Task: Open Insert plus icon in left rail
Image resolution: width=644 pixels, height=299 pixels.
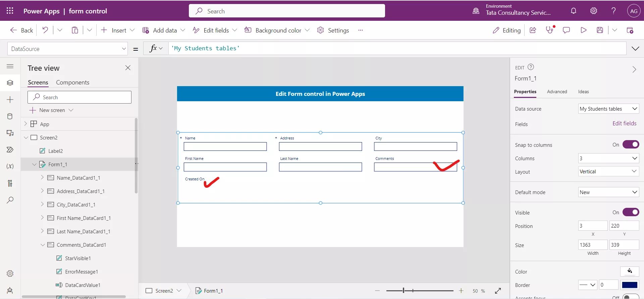Action: click(10, 100)
